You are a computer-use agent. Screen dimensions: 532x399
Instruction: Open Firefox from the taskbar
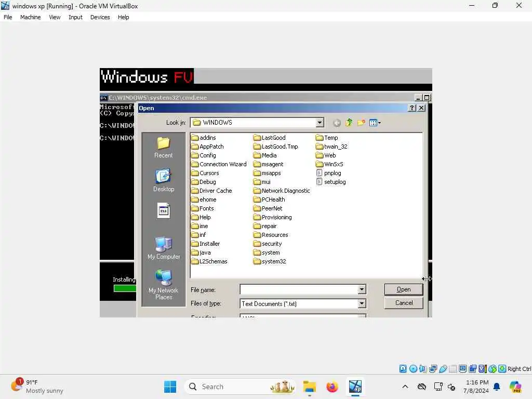(x=332, y=387)
